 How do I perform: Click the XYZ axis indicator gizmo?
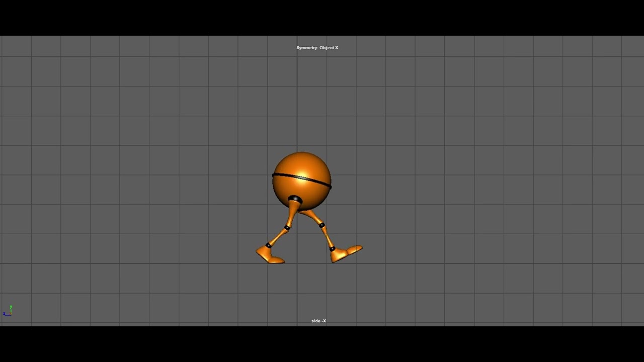coord(8,311)
